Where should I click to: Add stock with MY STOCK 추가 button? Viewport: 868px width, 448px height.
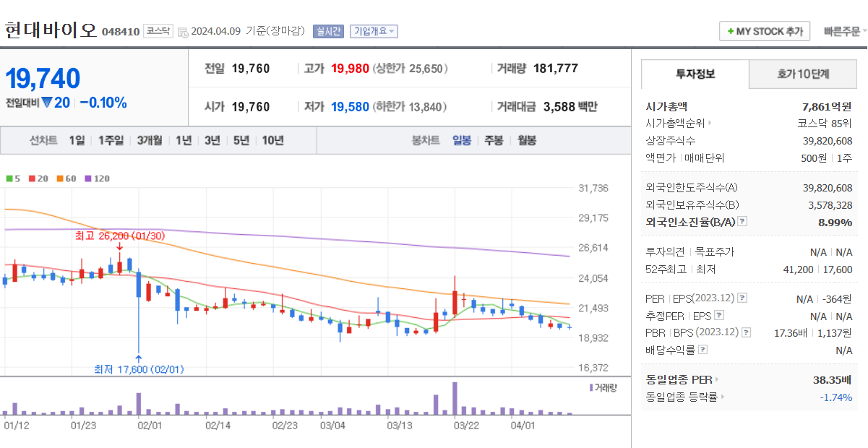tap(765, 32)
